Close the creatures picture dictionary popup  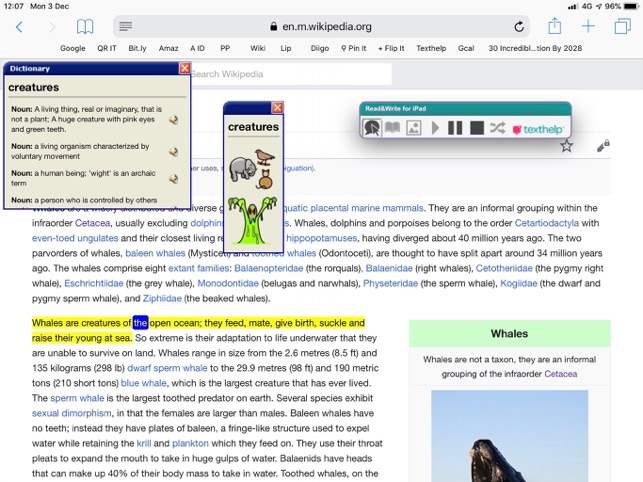point(278,108)
